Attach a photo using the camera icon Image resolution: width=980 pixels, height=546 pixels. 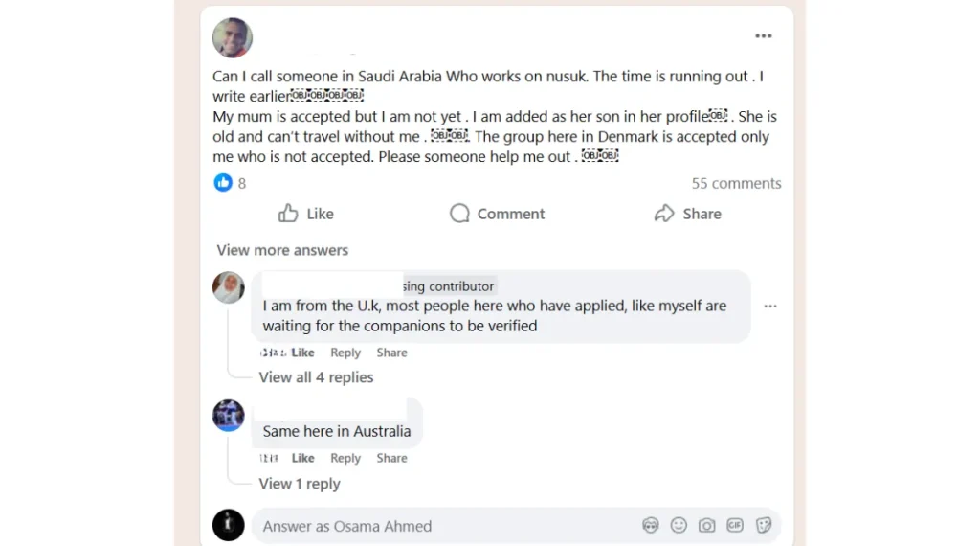pyautogui.click(x=706, y=525)
